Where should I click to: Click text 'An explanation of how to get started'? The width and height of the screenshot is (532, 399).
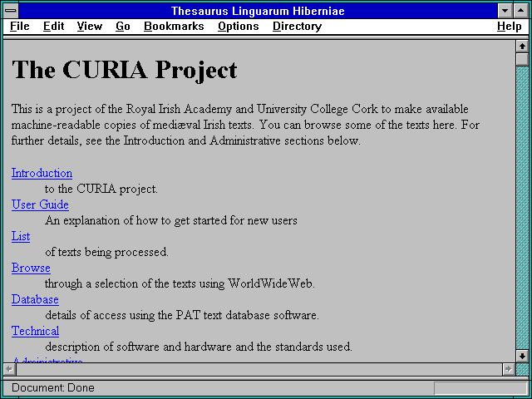pos(136,220)
